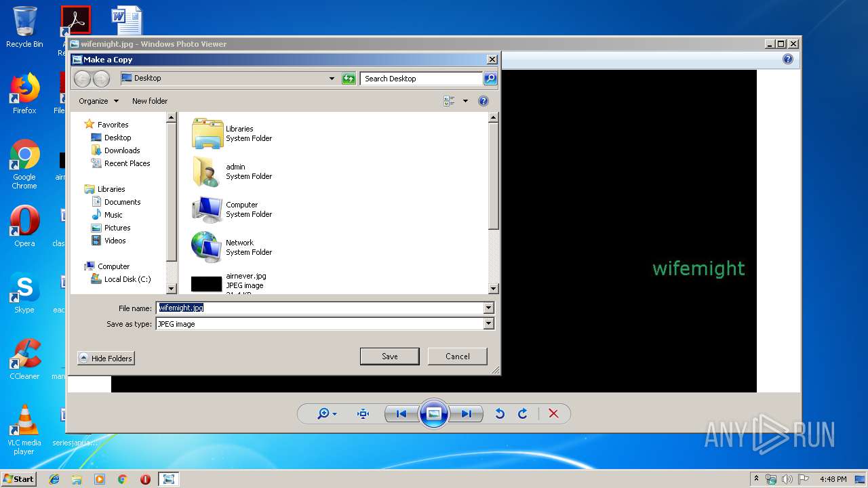Image resolution: width=868 pixels, height=488 pixels.
Task: Open the Recycle Bin desktop icon
Action: click(x=24, y=27)
